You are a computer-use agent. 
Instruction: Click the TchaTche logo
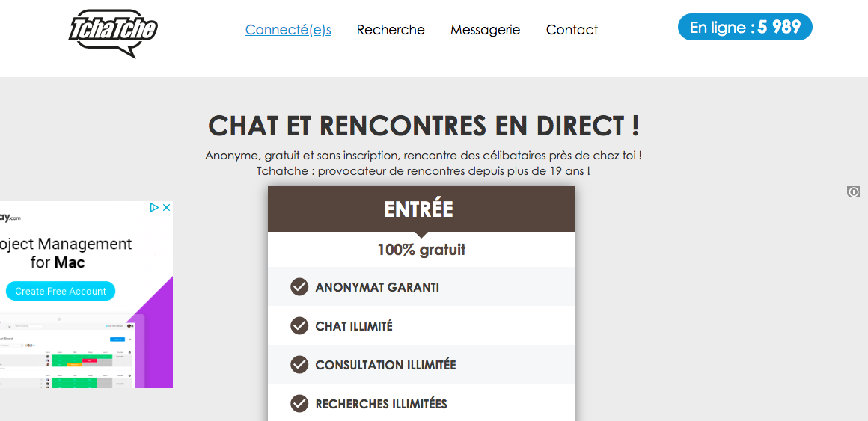113,33
